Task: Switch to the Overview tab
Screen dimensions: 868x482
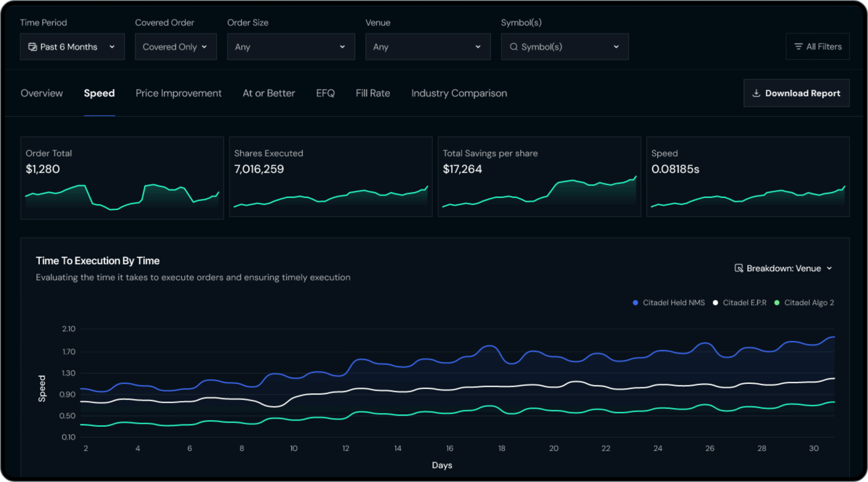Action: tap(41, 93)
